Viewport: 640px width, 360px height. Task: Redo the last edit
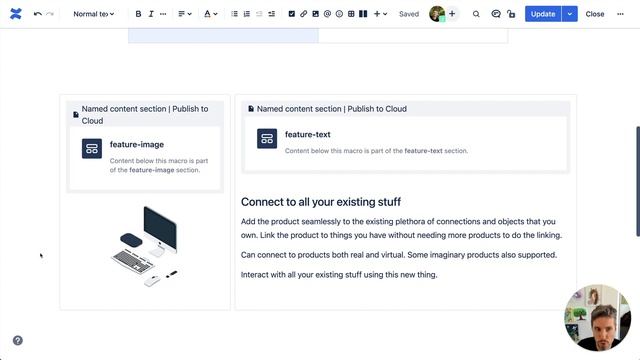(x=50, y=14)
